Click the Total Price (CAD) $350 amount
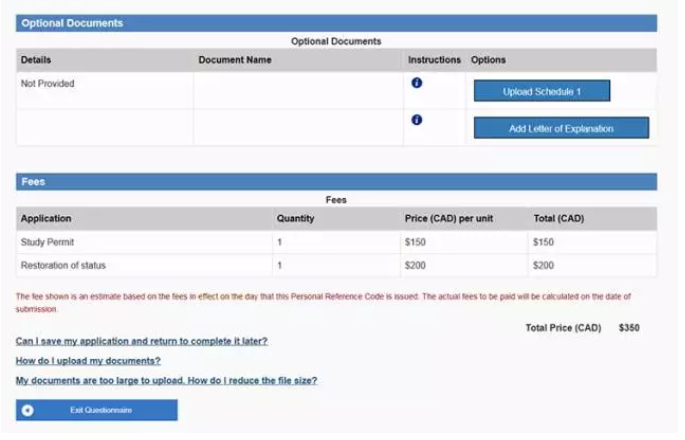This screenshot has width=685, height=440. tap(629, 328)
